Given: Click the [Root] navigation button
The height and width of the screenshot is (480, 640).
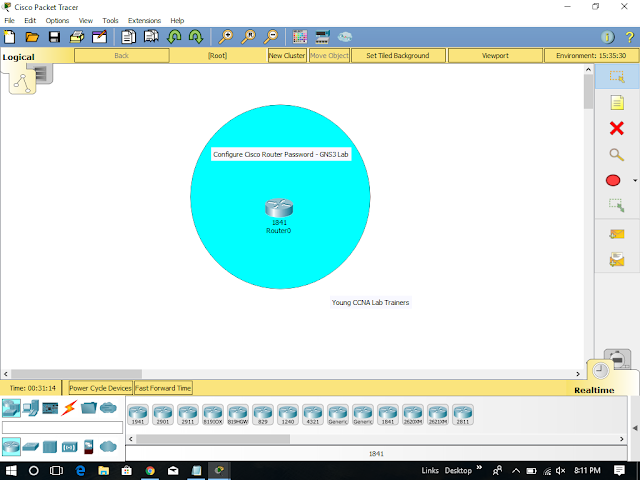Looking at the screenshot, I should pos(218,56).
